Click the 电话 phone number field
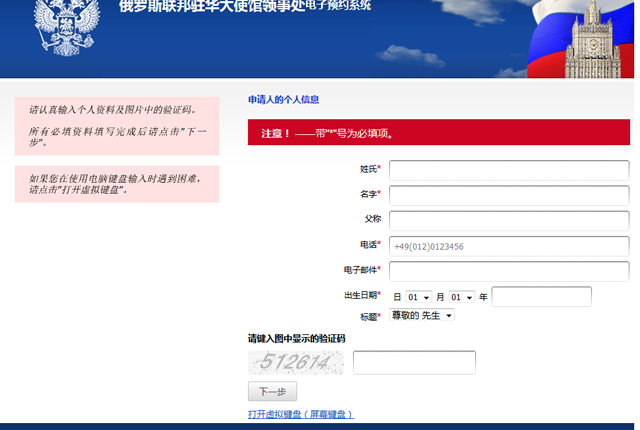Image resolution: width=640 pixels, height=430 pixels. point(509,246)
